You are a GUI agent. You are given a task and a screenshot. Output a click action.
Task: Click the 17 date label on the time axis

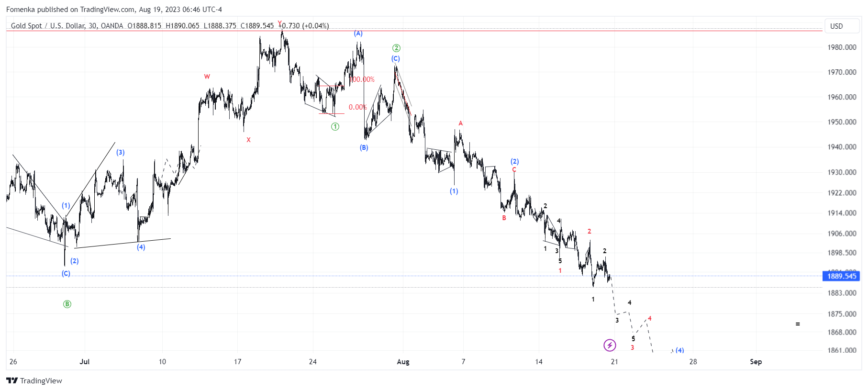point(237,362)
